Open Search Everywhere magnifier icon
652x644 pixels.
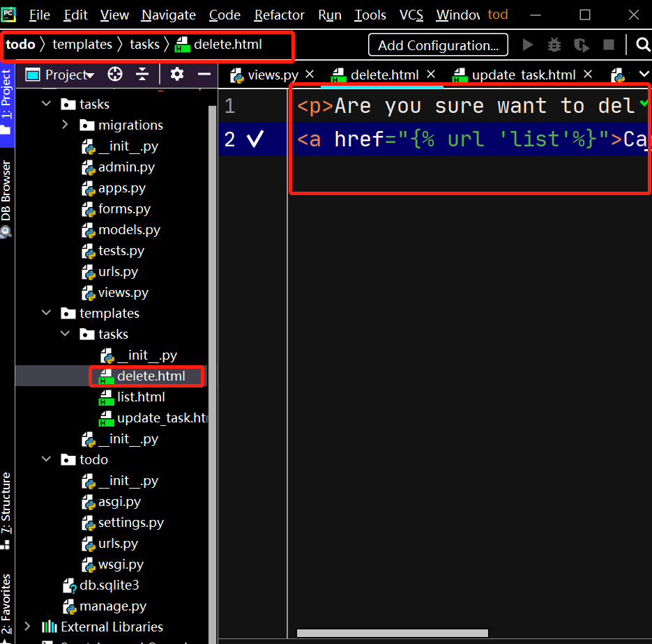pyautogui.click(x=643, y=45)
